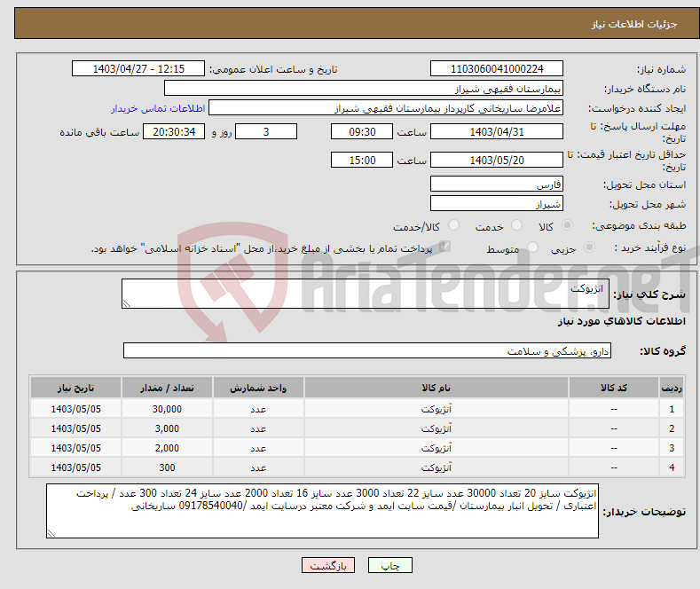This screenshot has height=589, width=700.
Task: Click the remaining time field 20:30:34
Action: pos(174,131)
